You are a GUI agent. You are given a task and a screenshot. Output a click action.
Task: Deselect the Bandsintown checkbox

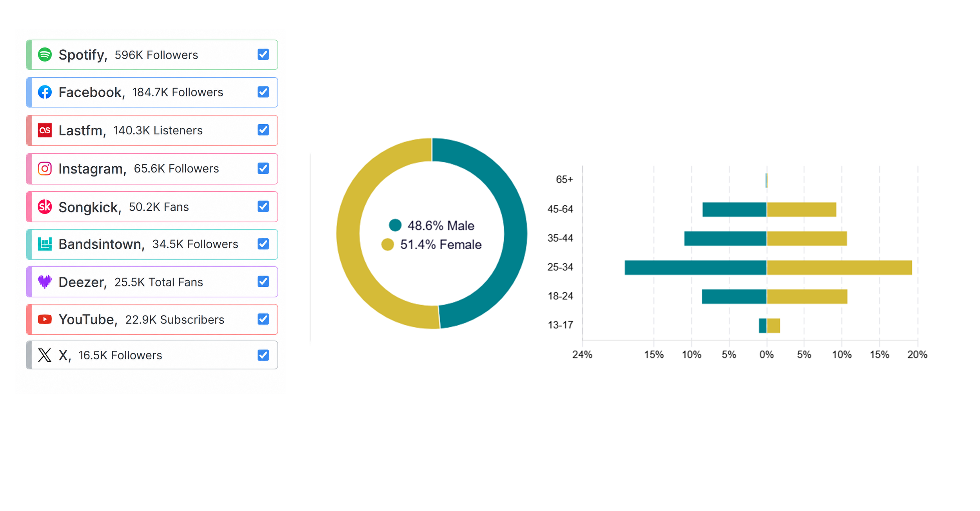(263, 244)
